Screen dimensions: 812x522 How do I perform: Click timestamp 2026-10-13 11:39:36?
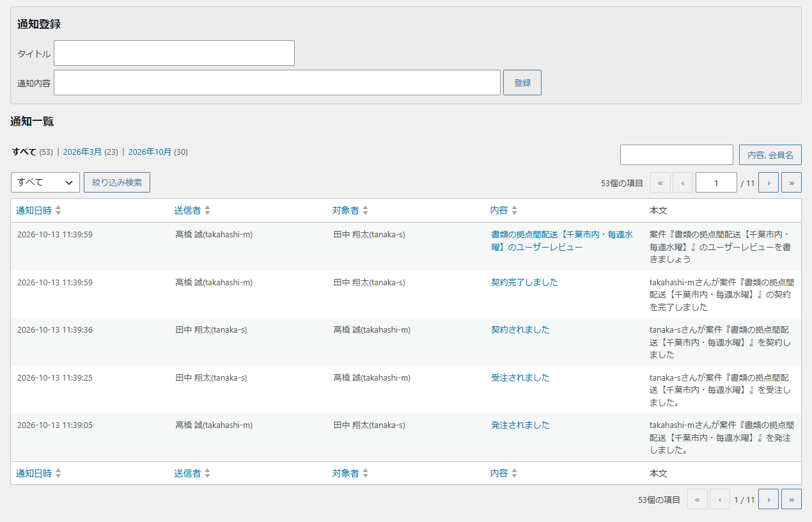click(55, 330)
